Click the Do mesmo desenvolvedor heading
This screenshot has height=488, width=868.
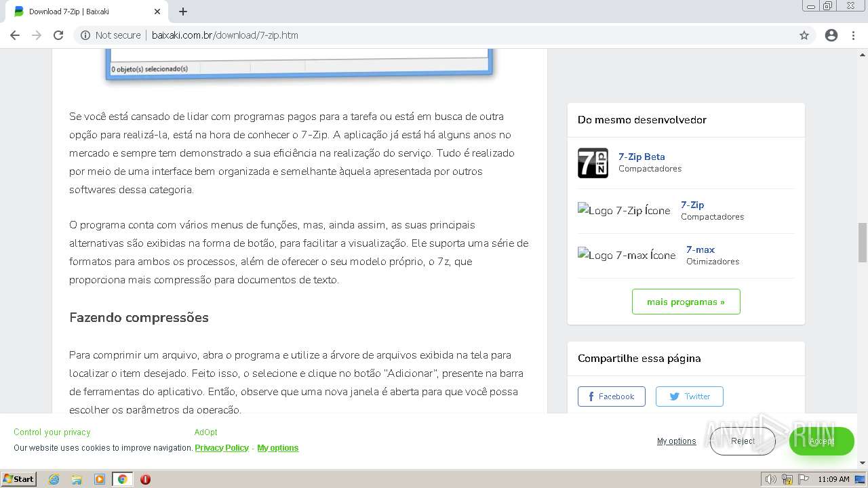[642, 120]
